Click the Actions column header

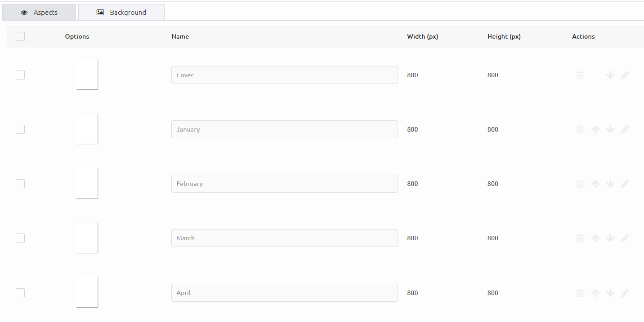coord(583,36)
